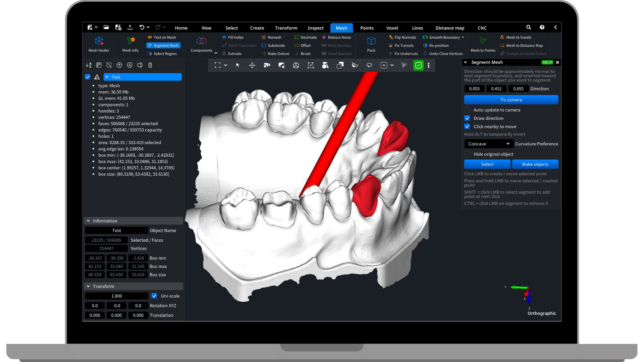The width and height of the screenshot is (644, 362).
Task: Select the Decimate mesh tool
Action: 305,37
